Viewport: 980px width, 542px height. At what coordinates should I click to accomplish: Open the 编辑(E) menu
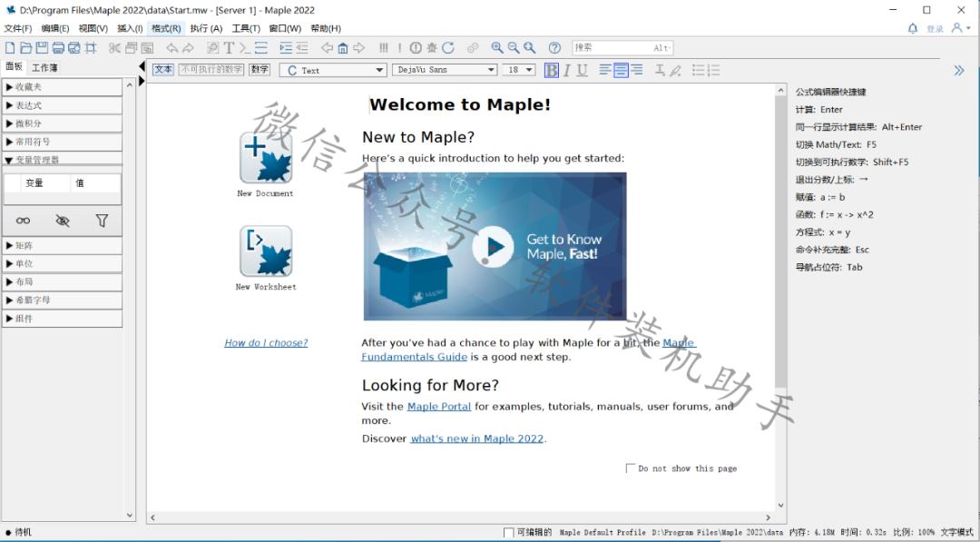pyautogui.click(x=55, y=28)
